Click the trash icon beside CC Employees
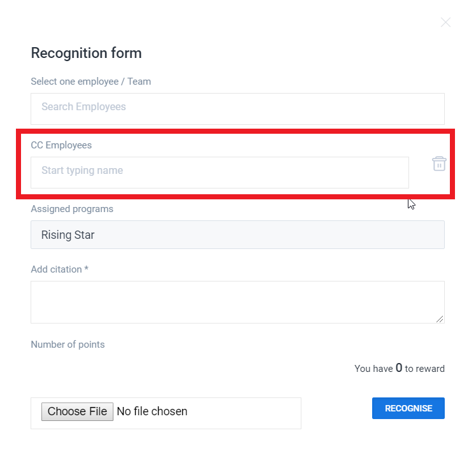Image resolution: width=476 pixels, height=456 pixels. [x=439, y=164]
